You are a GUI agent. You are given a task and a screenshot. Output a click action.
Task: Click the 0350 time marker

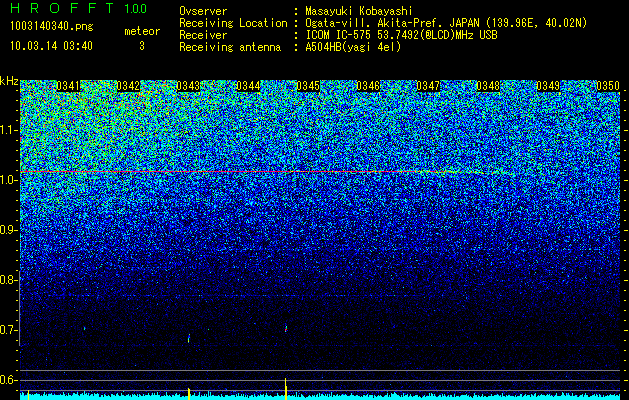[608, 86]
